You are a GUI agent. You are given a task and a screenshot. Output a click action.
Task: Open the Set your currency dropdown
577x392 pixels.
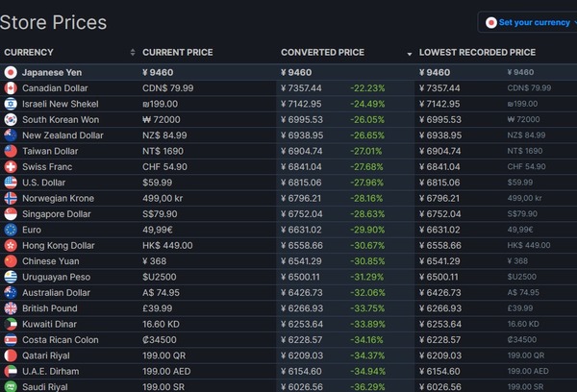pyautogui.click(x=528, y=22)
